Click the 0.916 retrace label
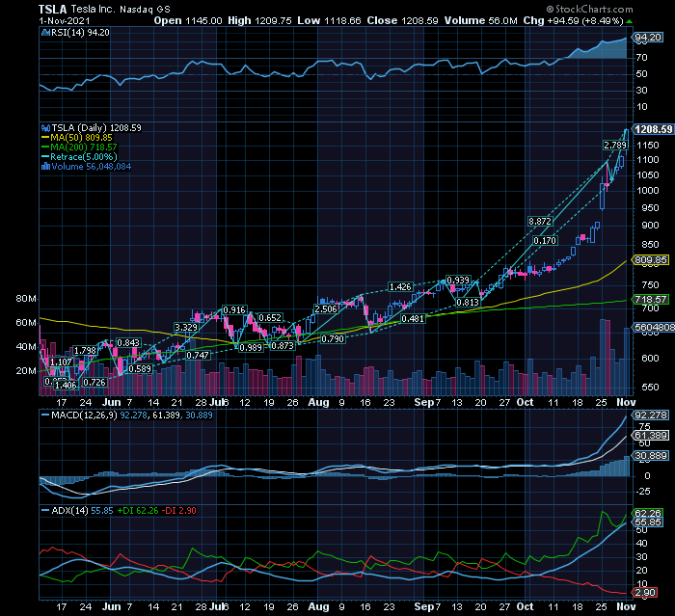Screen dimensions: 675x616 pos(234,309)
